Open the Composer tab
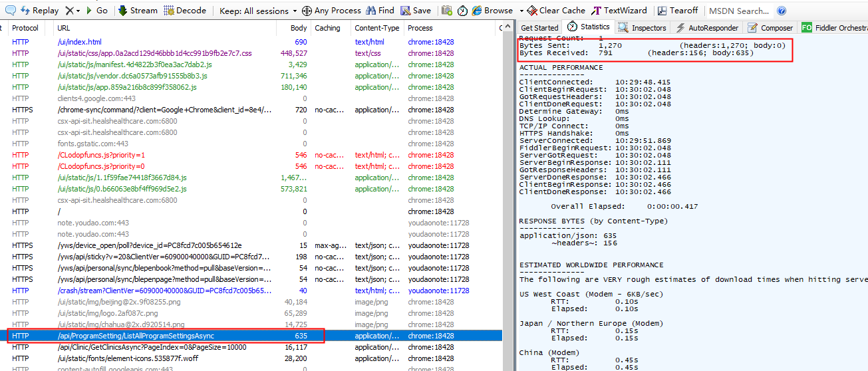 pos(770,28)
